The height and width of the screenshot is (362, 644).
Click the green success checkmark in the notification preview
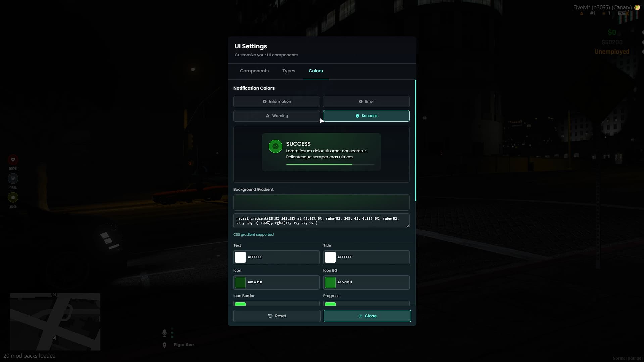pos(275,146)
